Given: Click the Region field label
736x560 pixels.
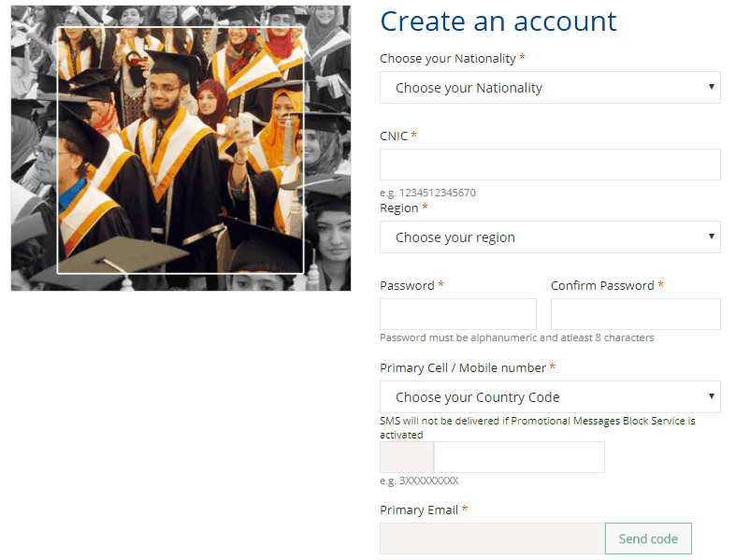Looking at the screenshot, I should point(398,208).
